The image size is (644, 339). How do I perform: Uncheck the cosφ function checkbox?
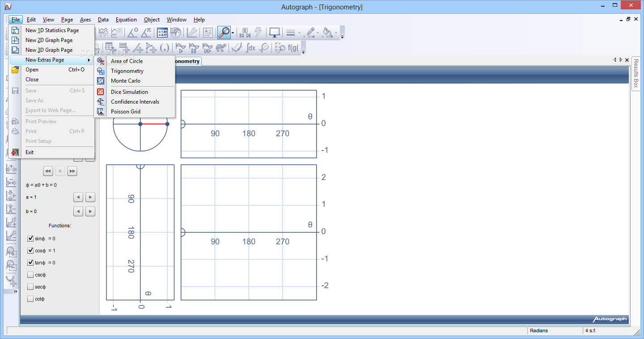[x=30, y=251]
